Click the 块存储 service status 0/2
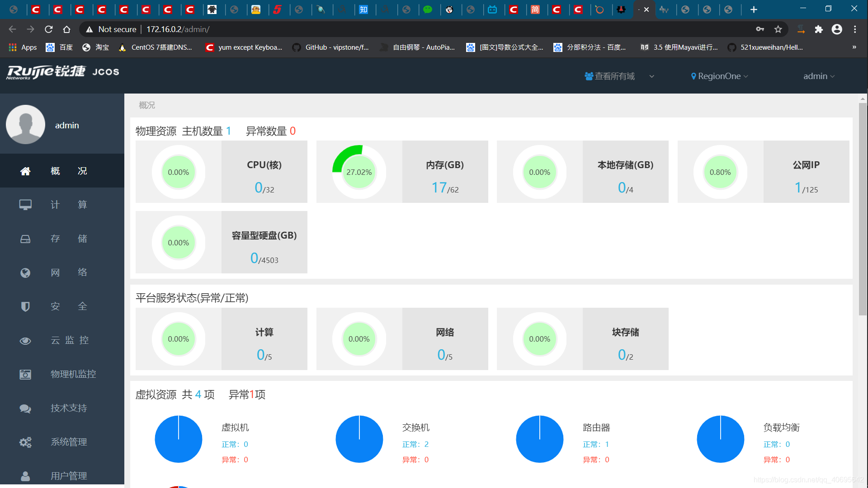868x488 pixels. 583,339
